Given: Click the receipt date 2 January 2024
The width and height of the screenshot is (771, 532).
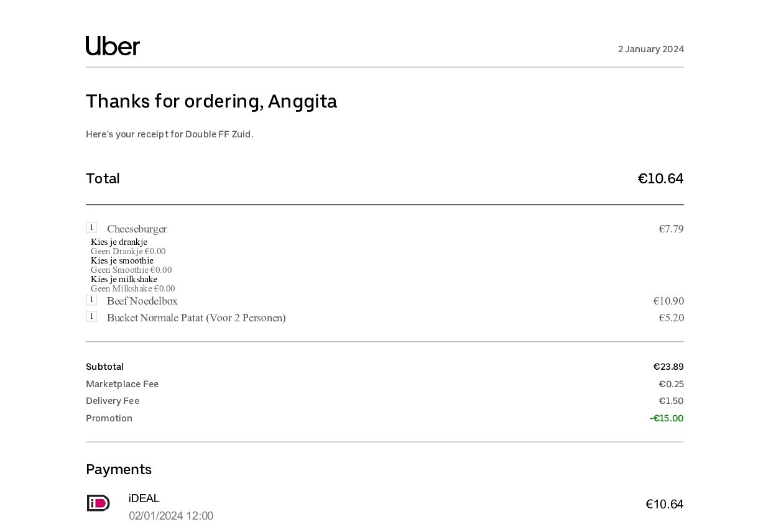Looking at the screenshot, I should pyautogui.click(x=650, y=49).
